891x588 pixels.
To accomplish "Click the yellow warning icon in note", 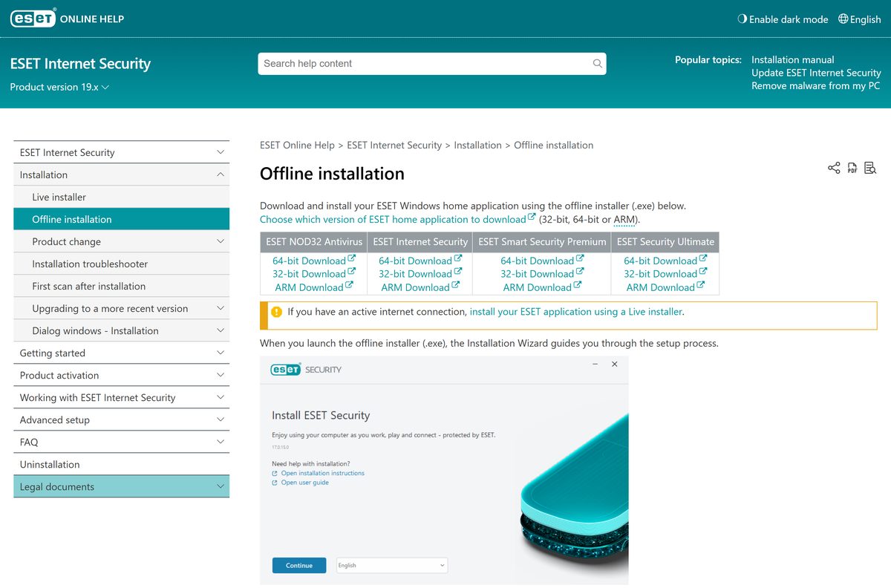I will [x=277, y=312].
